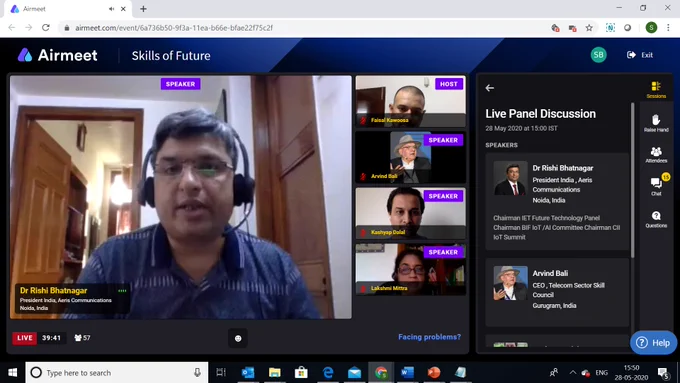Open Dr Rishi Bhatnagar speaker card
Viewport: 680px width, 383px height.
(x=557, y=201)
